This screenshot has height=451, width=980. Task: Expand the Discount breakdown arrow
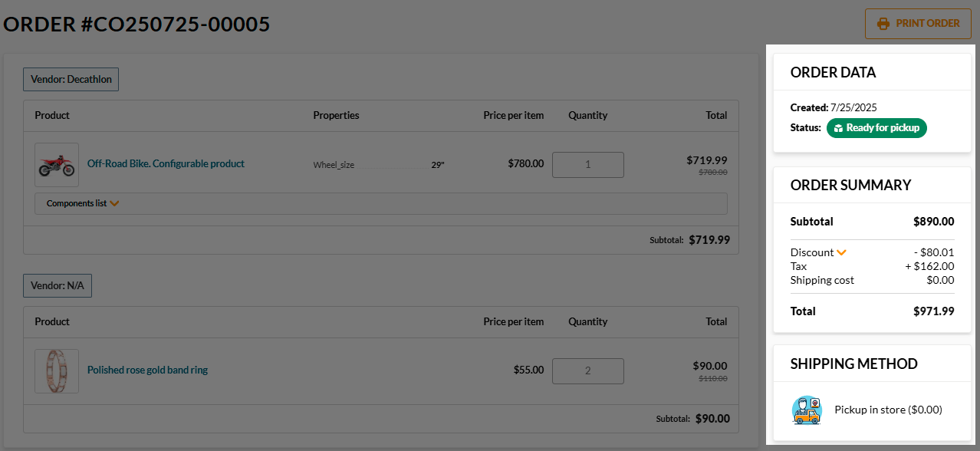842,252
